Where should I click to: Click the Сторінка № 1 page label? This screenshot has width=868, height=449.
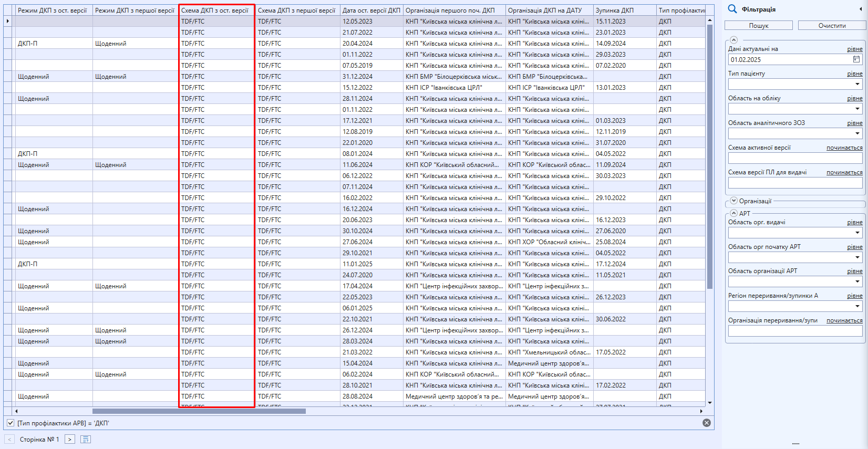tap(39, 439)
